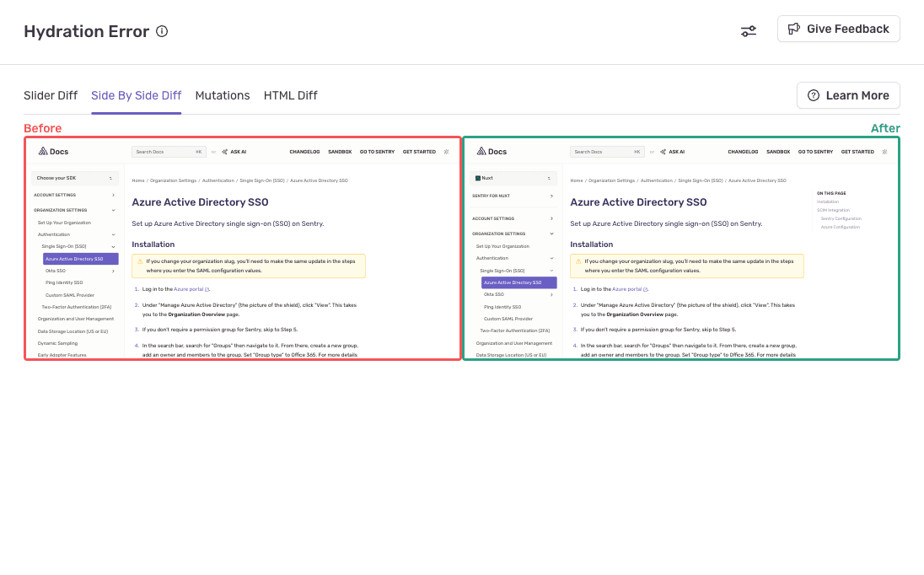Open the HTML Diff tab
The height and width of the screenshot is (575, 924).
[x=290, y=95]
